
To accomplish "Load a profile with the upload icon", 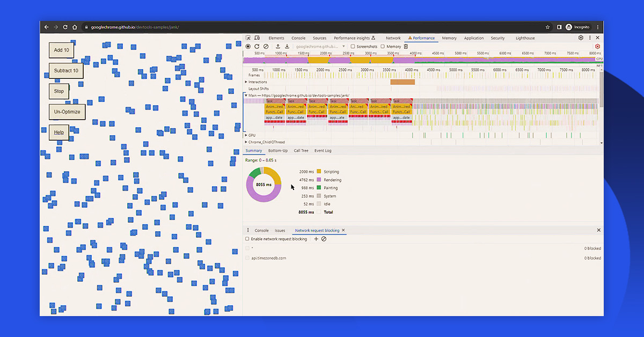I will coord(278,47).
